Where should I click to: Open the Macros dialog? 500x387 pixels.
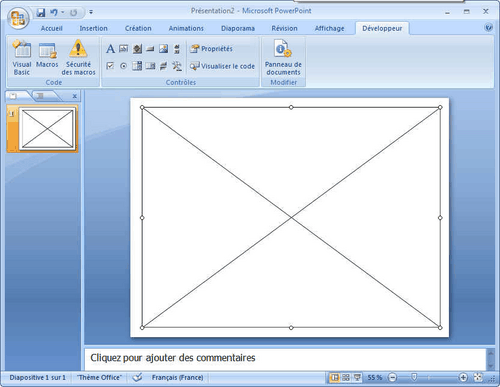click(47, 55)
